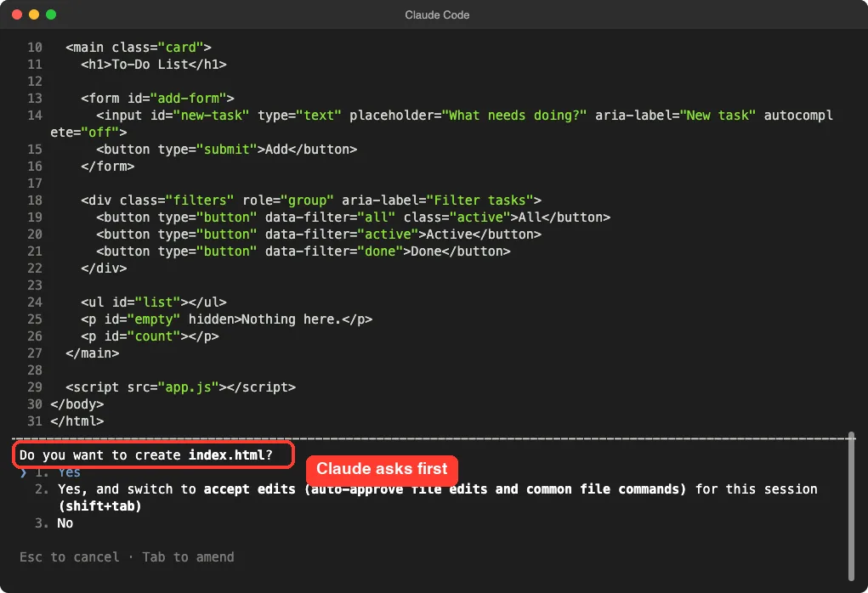Click the submit button 'Add' code line
This screenshot has width=868, height=593.
(226, 150)
